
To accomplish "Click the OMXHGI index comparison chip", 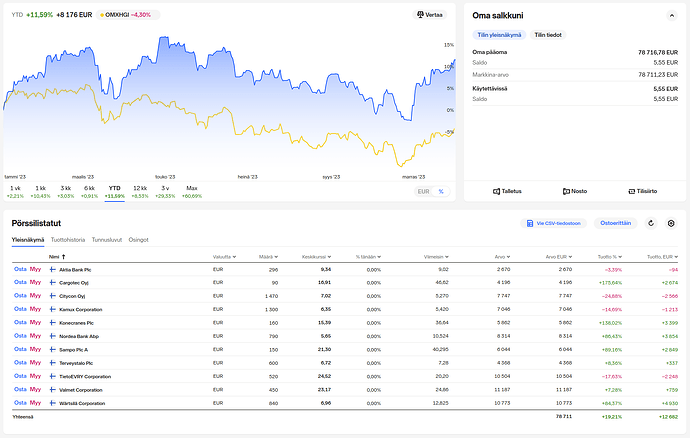I will tap(128, 15).
